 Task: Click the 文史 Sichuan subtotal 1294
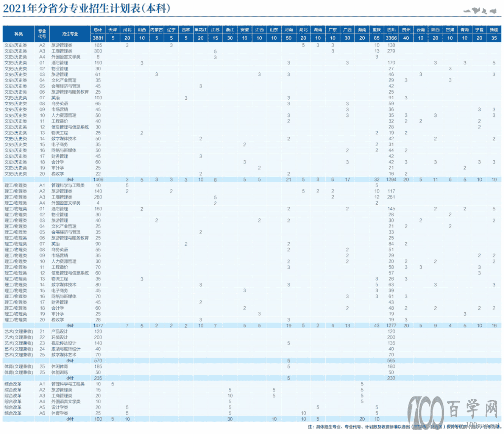pos(391,180)
